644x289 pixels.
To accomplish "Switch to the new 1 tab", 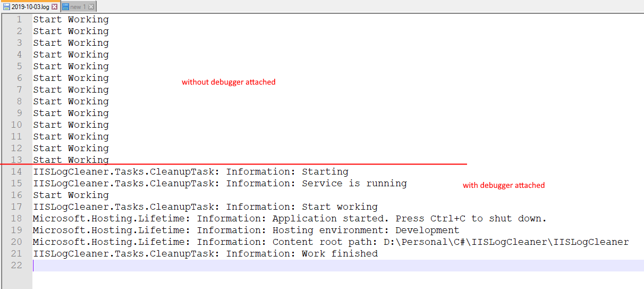I will coord(78,7).
